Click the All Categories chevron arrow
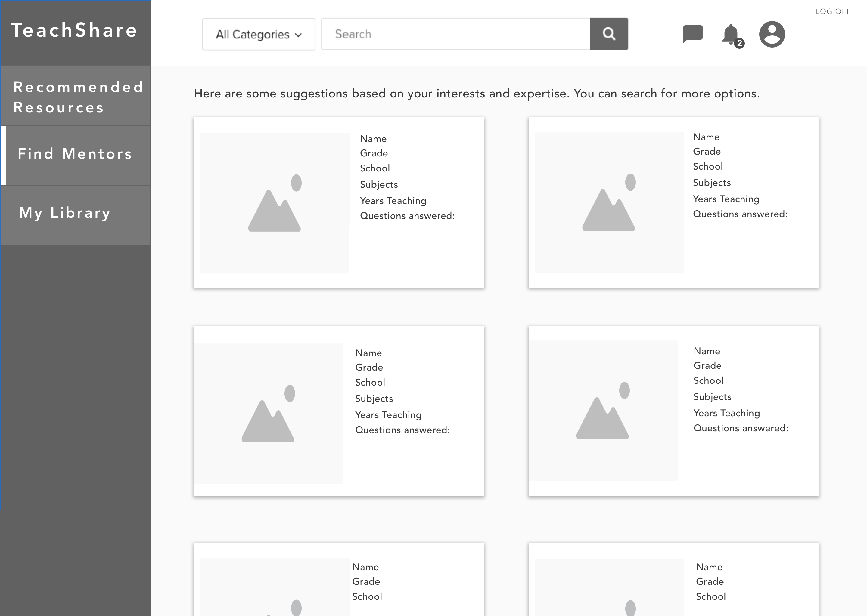 (298, 35)
